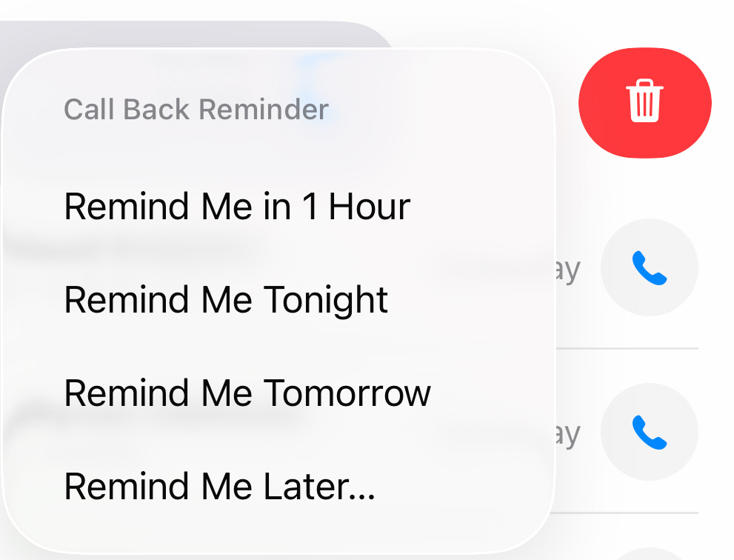The image size is (734, 560).
Task: Open Remind Me Later… custom time
Action: [219, 487]
